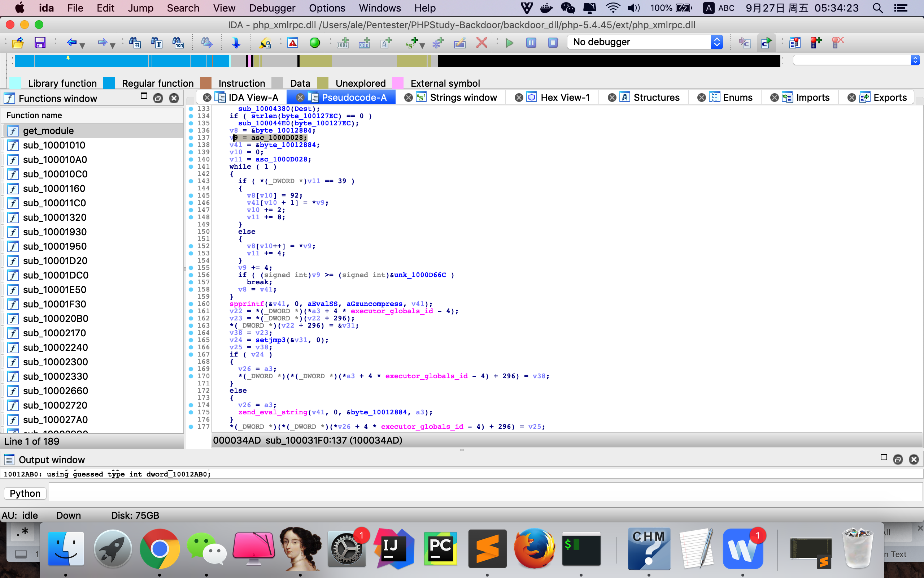
Task: Open Firefox from the Dock
Action: [x=534, y=548]
